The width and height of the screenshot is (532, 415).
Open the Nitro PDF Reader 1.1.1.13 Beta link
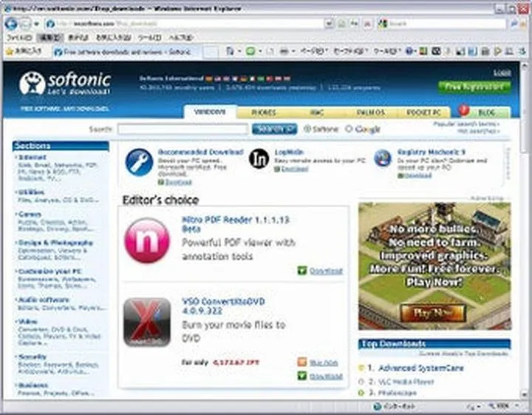(236, 224)
